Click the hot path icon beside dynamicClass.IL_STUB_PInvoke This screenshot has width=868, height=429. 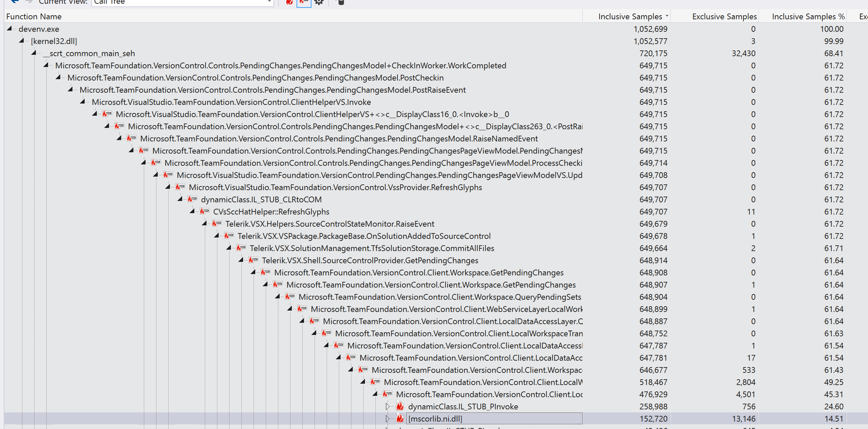tap(400, 406)
